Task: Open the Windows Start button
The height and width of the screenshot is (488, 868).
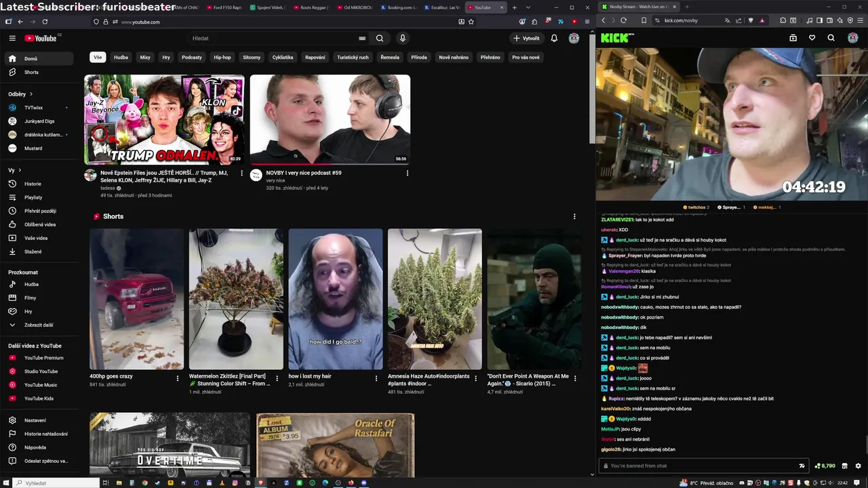Action: pyautogui.click(x=5, y=483)
